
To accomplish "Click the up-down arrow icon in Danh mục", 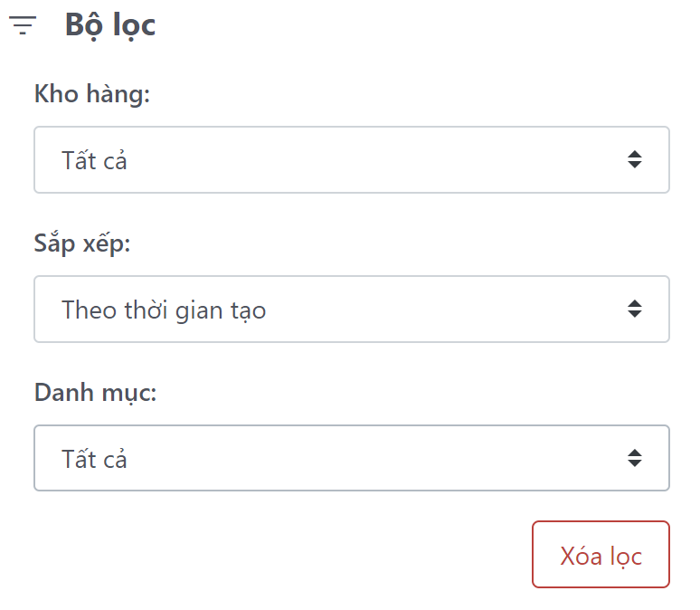I will (635, 459).
